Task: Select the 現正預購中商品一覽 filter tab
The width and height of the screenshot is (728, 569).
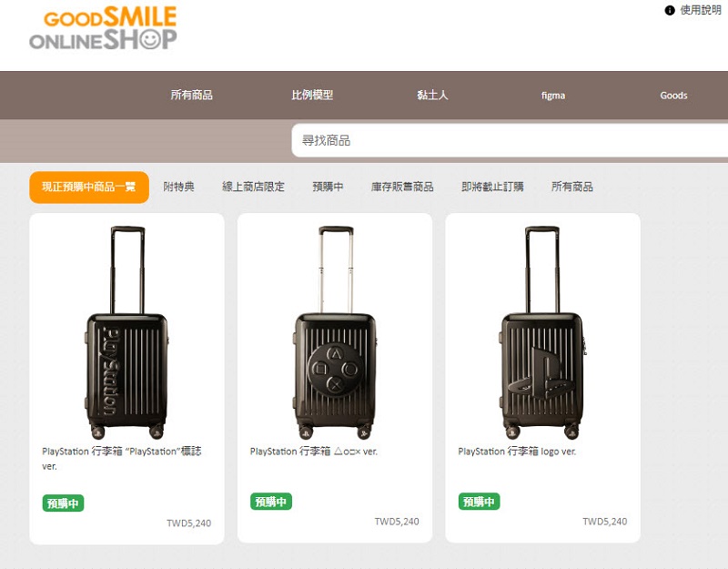Action: pos(89,188)
